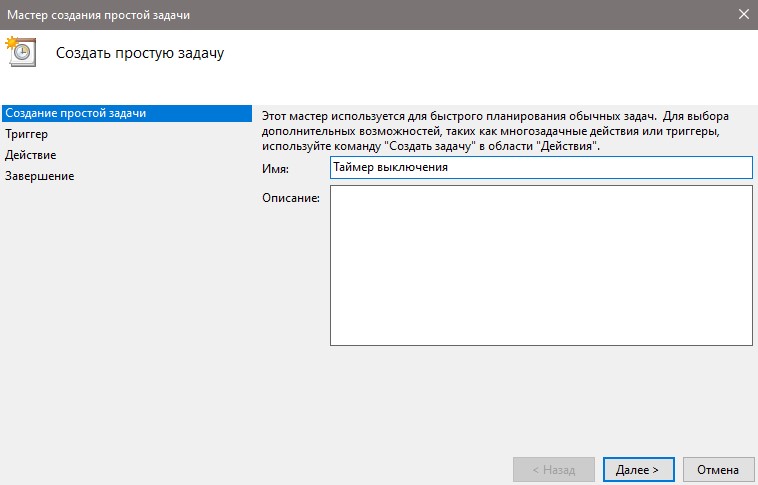
Task: Click the "Описание:" label
Action: [291, 198]
